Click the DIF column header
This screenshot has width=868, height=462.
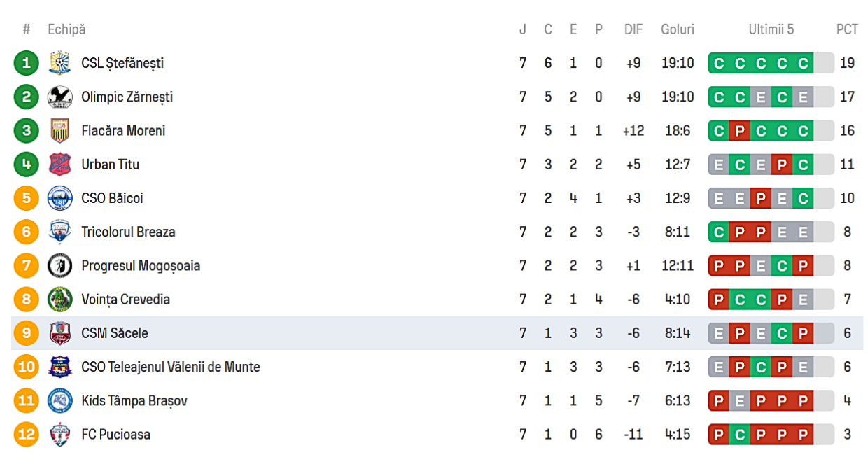coord(633,29)
